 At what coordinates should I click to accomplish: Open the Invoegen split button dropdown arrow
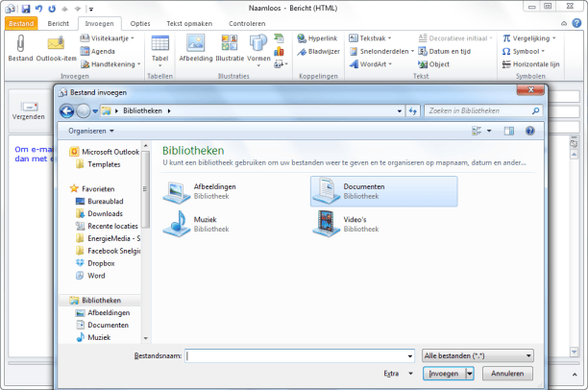click(x=470, y=374)
